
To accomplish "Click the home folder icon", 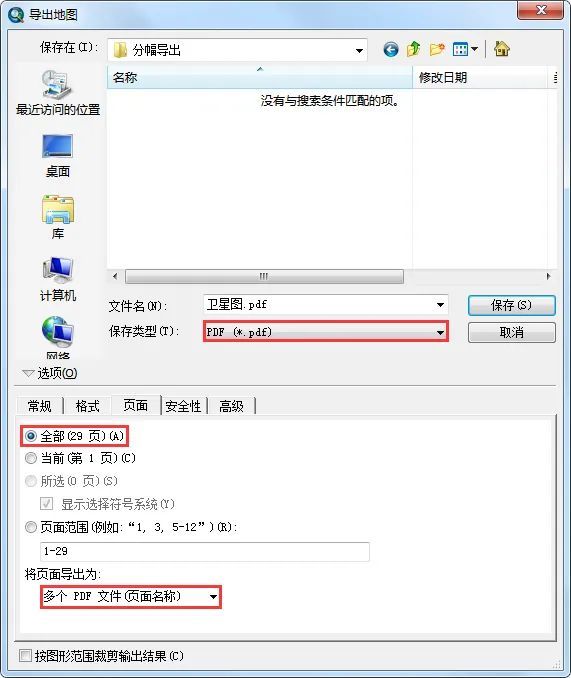I will click(x=502, y=49).
